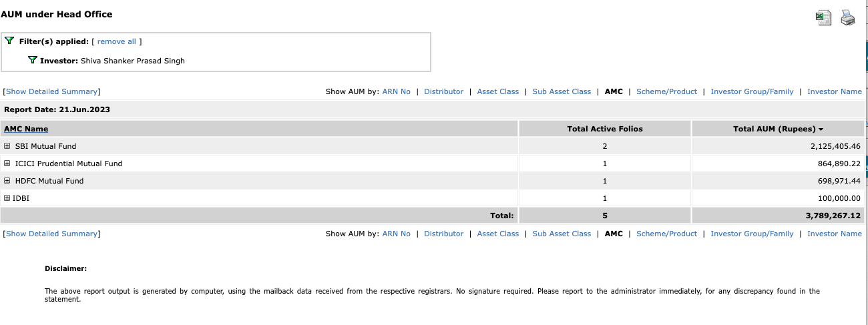This screenshot has width=868, height=325.
Task: Switch top view to Sub Asset Class
Action: [x=562, y=91]
